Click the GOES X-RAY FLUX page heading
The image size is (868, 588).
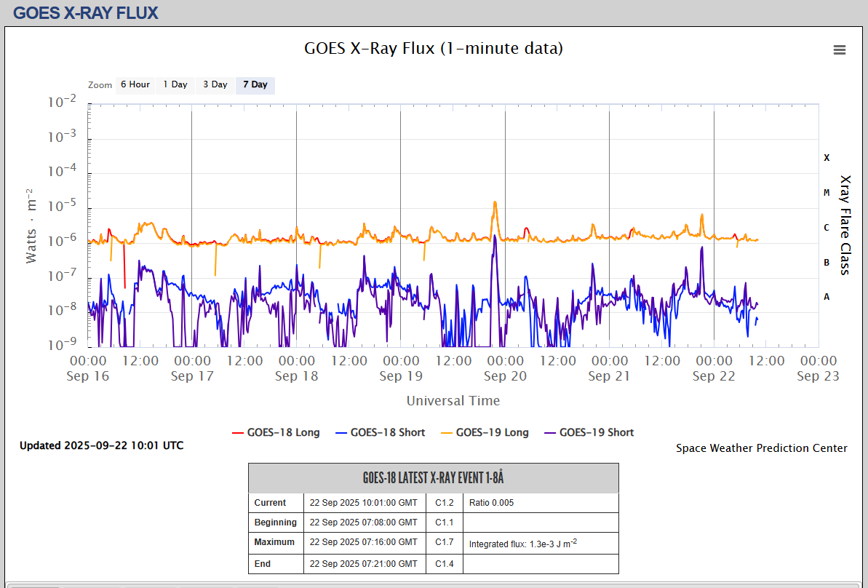pos(86,12)
